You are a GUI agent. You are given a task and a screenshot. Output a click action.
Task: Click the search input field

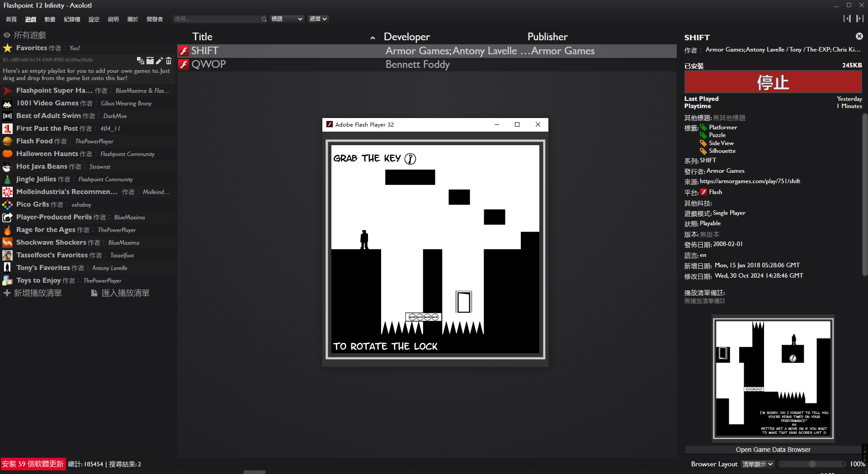tap(217, 19)
